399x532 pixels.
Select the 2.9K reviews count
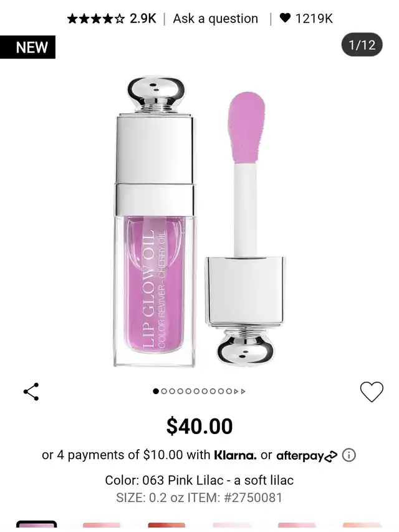(143, 19)
